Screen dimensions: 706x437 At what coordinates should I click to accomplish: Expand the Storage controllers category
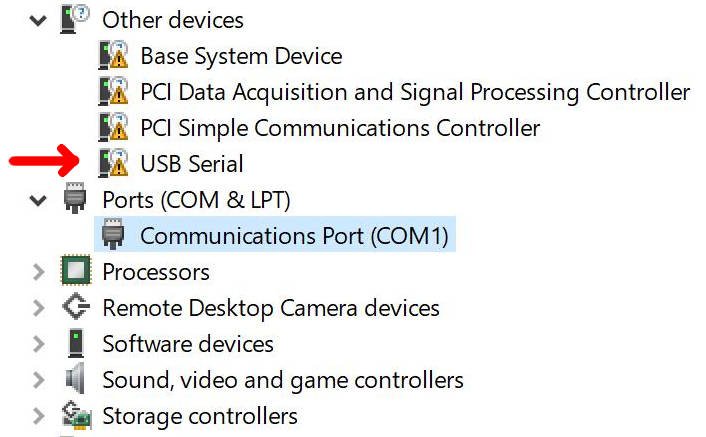tap(38, 416)
